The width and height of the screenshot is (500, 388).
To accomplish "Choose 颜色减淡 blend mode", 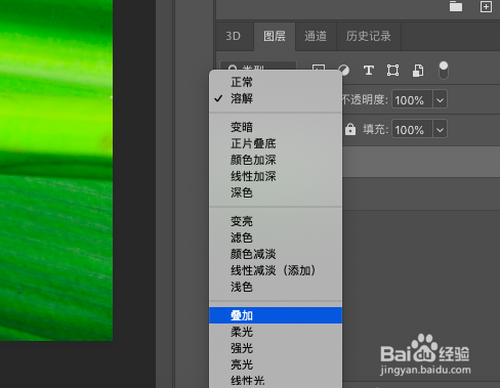I will [275, 254].
